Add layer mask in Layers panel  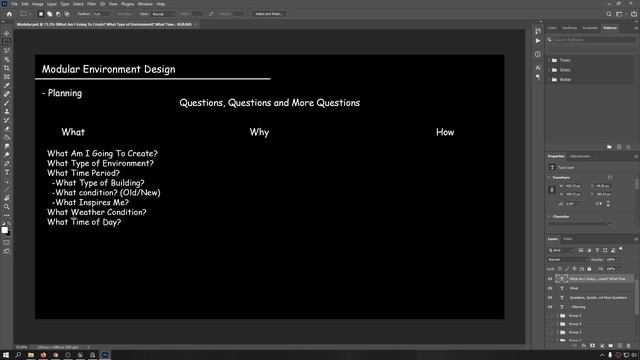click(593, 346)
